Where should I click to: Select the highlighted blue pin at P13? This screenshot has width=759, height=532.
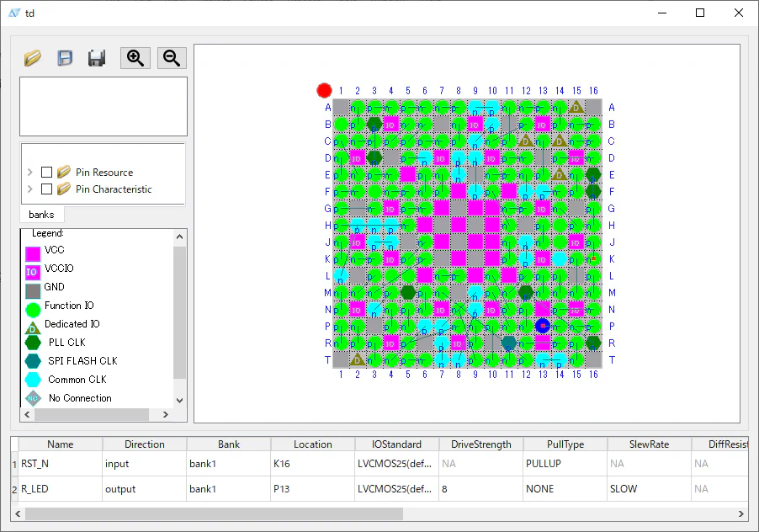pyautogui.click(x=543, y=326)
